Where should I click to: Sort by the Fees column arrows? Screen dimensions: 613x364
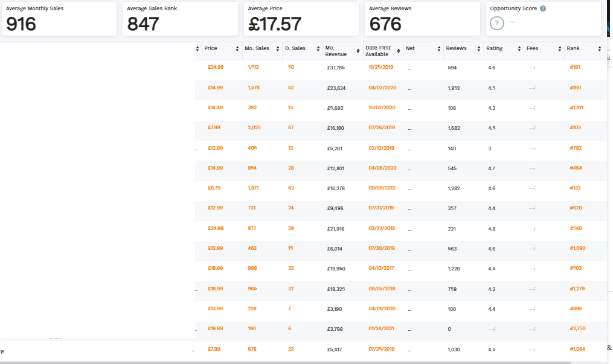click(560, 49)
